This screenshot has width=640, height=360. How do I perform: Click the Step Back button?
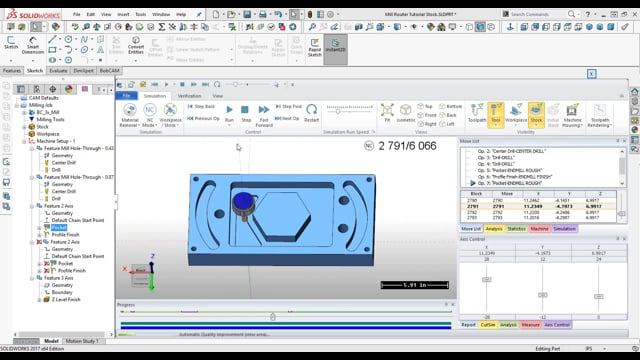pyautogui.click(x=201, y=107)
